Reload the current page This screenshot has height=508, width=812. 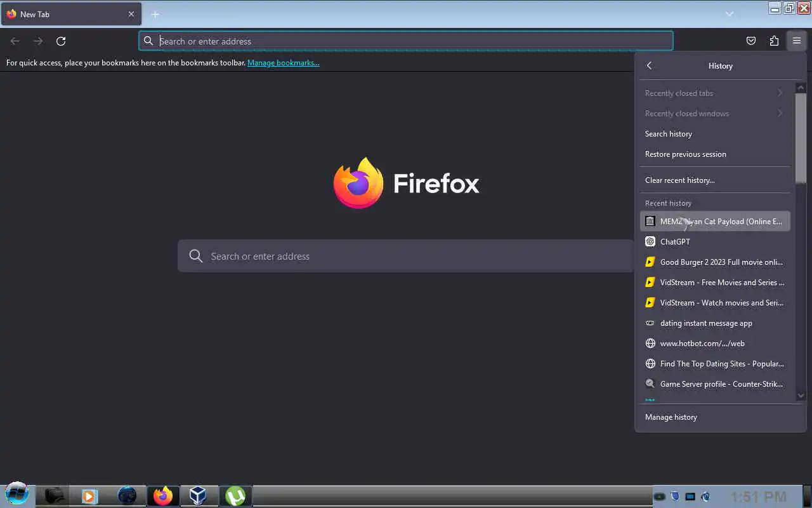point(61,41)
